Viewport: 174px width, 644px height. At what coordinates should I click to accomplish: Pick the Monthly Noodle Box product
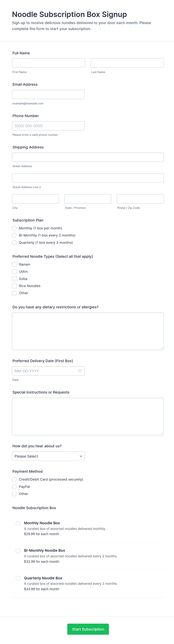coord(18,523)
